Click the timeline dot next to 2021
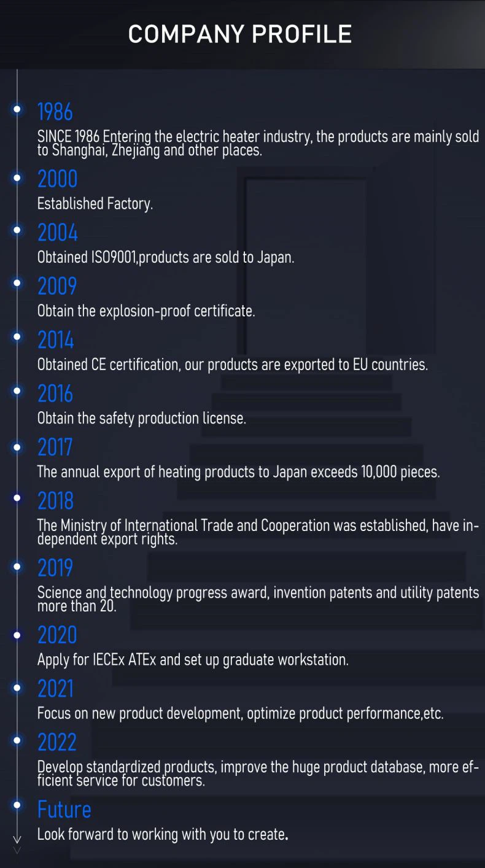Viewport: 485px width, 868px height. point(17,688)
